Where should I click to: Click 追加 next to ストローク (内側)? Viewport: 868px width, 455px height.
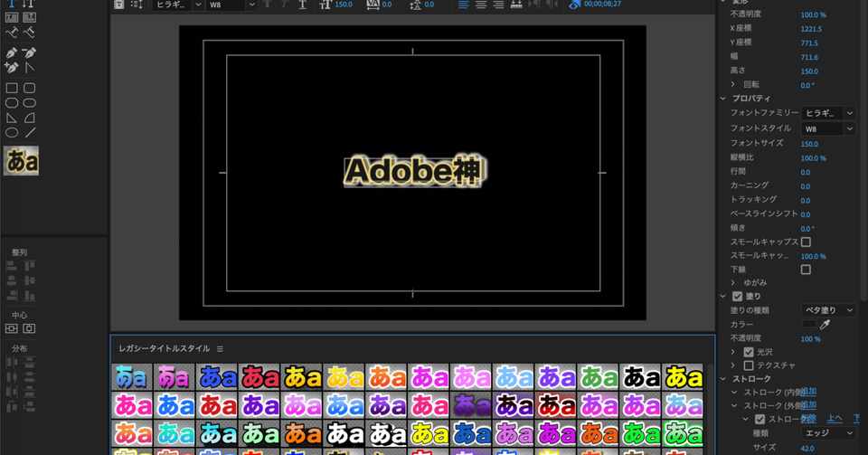(x=808, y=392)
